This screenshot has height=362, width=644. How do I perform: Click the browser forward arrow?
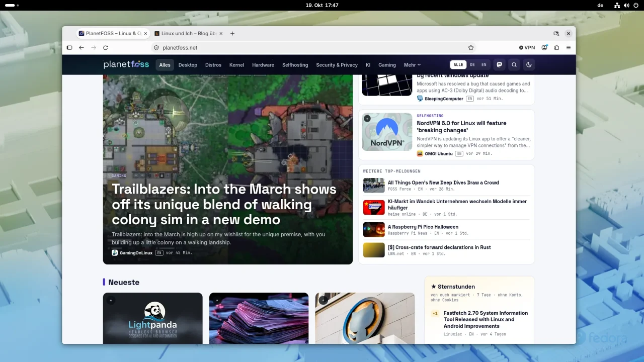[x=94, y=48]
